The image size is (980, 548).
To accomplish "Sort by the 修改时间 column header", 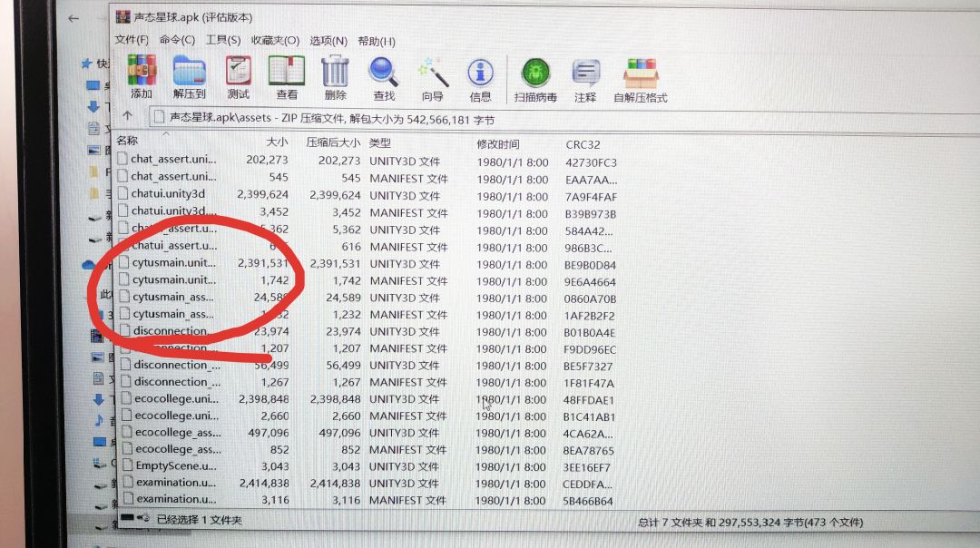I will pyautogui.click(x=497, y=144).
